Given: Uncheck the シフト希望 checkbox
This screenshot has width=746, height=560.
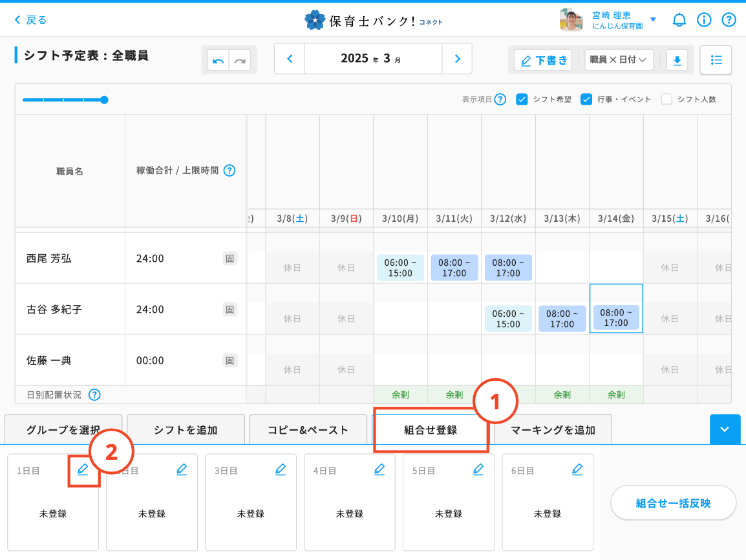Looking at the screenshot, I should [x=522, y=100].
